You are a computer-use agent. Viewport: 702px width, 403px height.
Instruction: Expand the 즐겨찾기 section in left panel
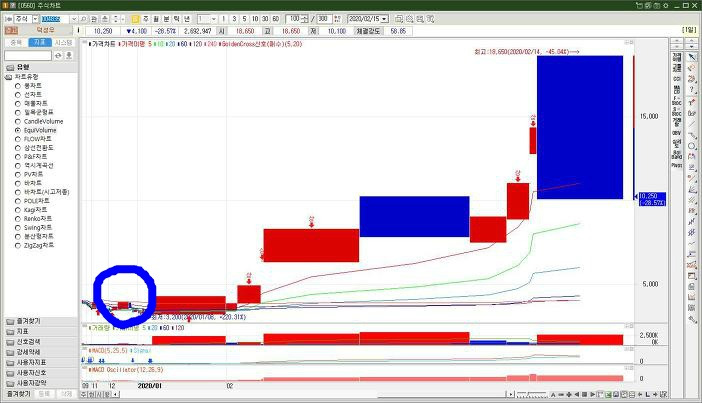pos(30,321)
